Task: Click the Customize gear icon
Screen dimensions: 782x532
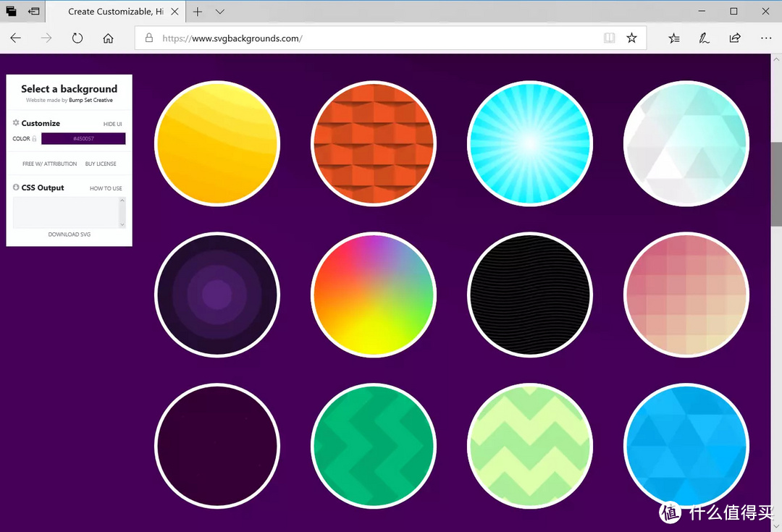Action: point(16,122)
